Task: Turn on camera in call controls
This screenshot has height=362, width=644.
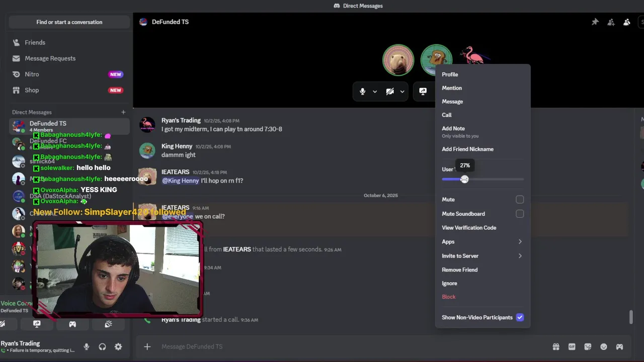Action: click(x=390, y=92)
